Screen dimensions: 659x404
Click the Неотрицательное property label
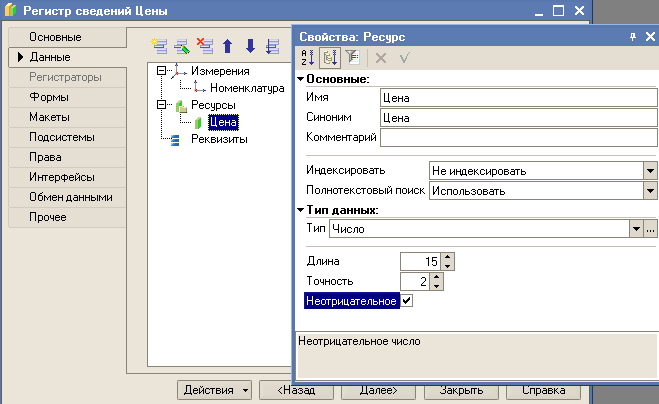click(351, 301)
